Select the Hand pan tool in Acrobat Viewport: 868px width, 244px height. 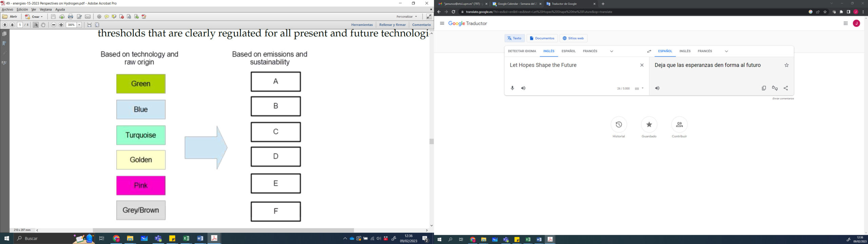[x=43, y=25]
